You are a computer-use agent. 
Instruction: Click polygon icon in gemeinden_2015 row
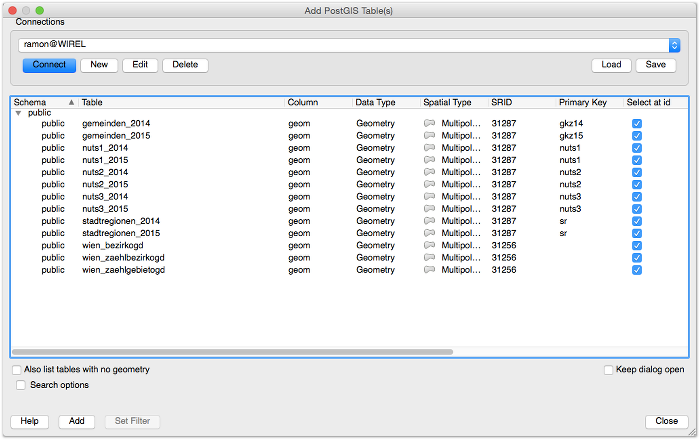[x=429, y=135]
